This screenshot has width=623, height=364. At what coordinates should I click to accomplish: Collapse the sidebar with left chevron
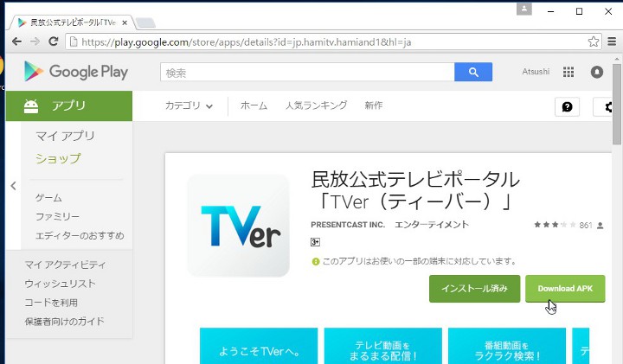pos(14,186)
